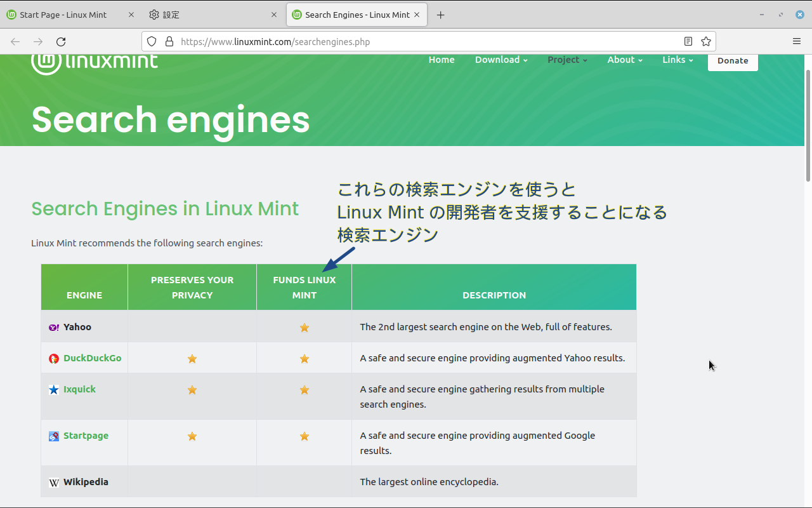Click the Startpage description text
The height and width of the screenshot is (508, 812).
478,443
